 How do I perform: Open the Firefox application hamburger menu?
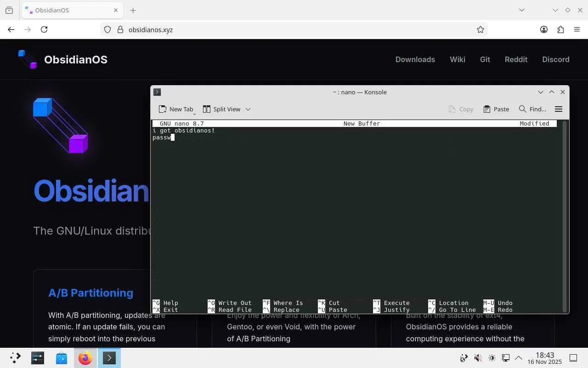[x=577, y=29]
